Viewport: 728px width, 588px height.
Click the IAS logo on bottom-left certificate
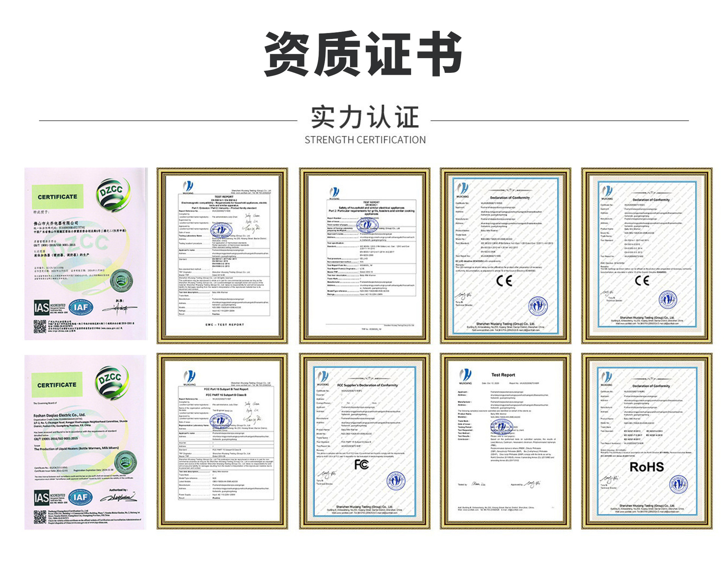[x=42, y=497]
